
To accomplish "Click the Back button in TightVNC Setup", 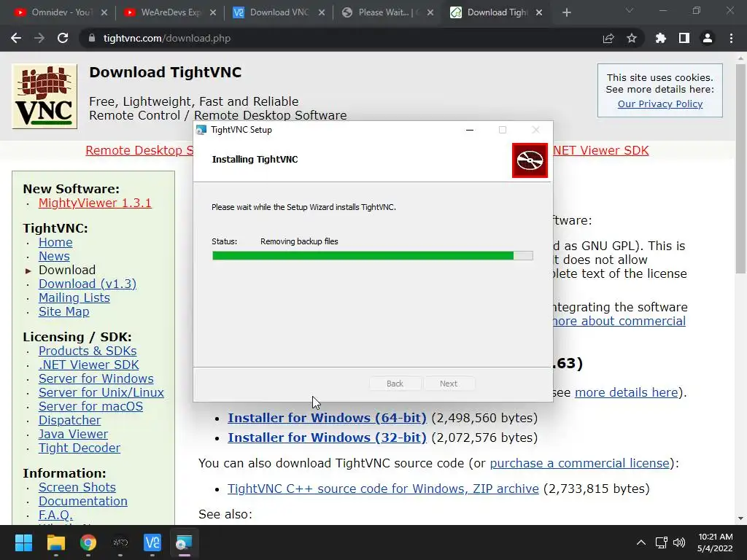I will click(x=395, y=384).
